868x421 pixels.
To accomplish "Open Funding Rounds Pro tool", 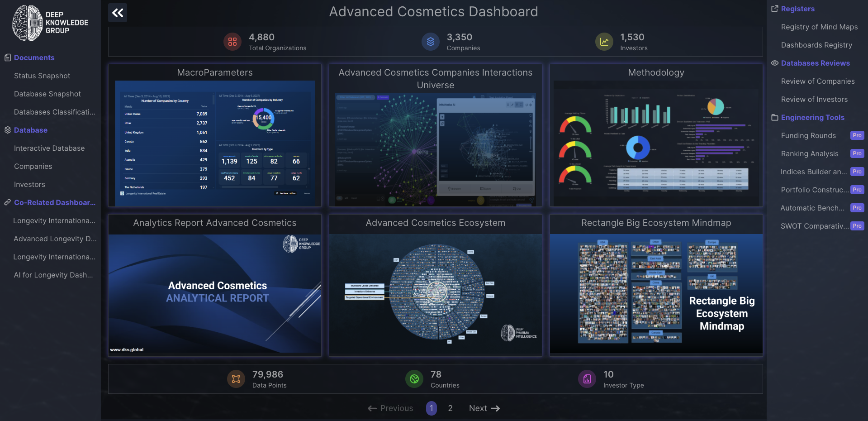I will pos(808,136).
